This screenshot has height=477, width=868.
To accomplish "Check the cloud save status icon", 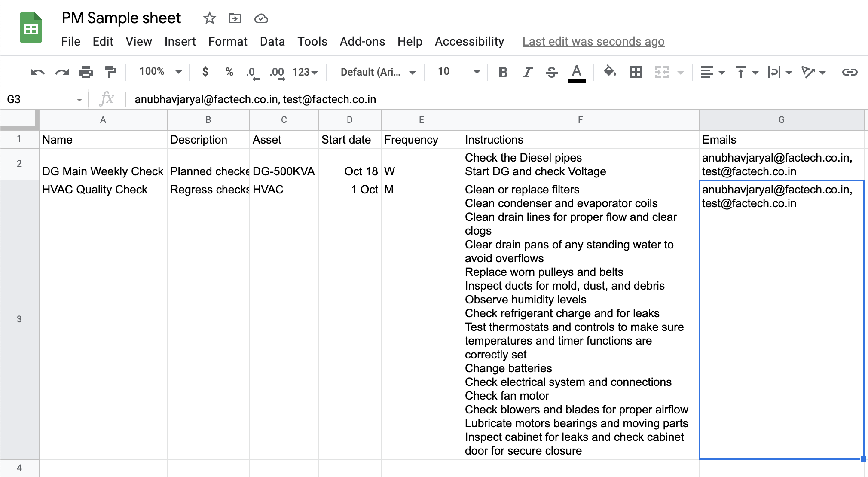I will 261,18.
